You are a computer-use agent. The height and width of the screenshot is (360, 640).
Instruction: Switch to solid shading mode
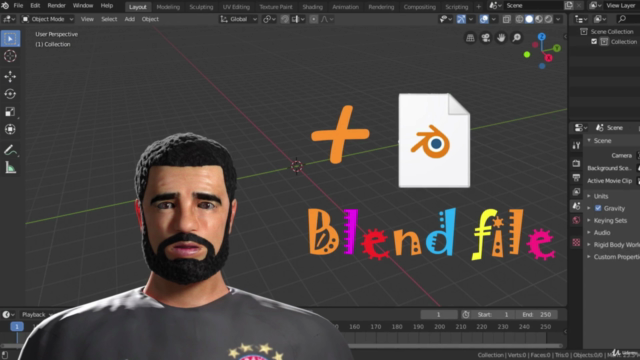(529, 19)
